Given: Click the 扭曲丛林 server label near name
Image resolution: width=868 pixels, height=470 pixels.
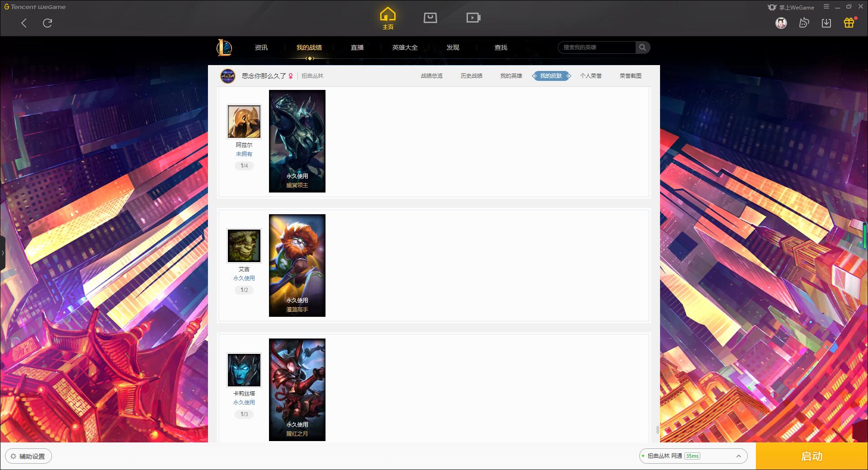Looking at the screenshot, I should [312, 76].
